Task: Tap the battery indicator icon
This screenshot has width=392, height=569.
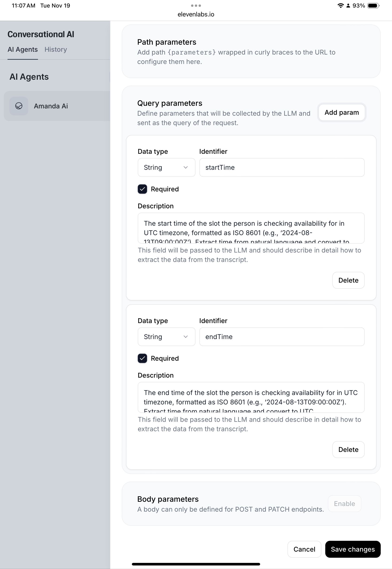Action: coord(373,6)
